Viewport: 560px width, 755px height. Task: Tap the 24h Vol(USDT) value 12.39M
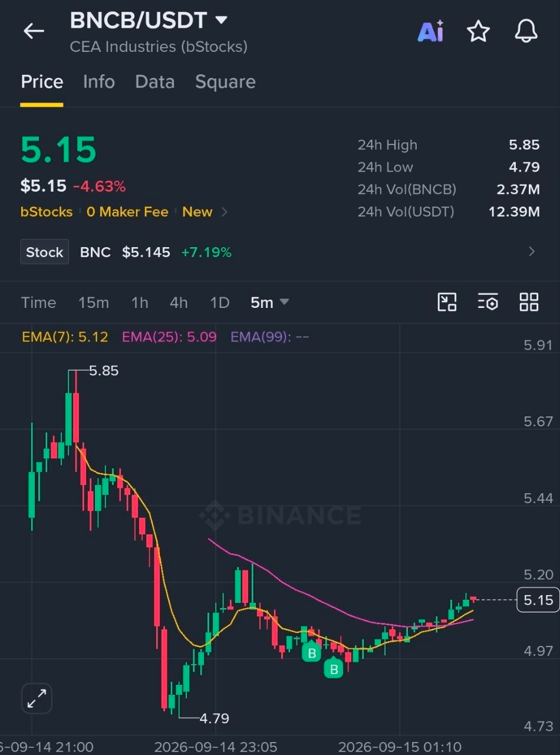(514, 211)
